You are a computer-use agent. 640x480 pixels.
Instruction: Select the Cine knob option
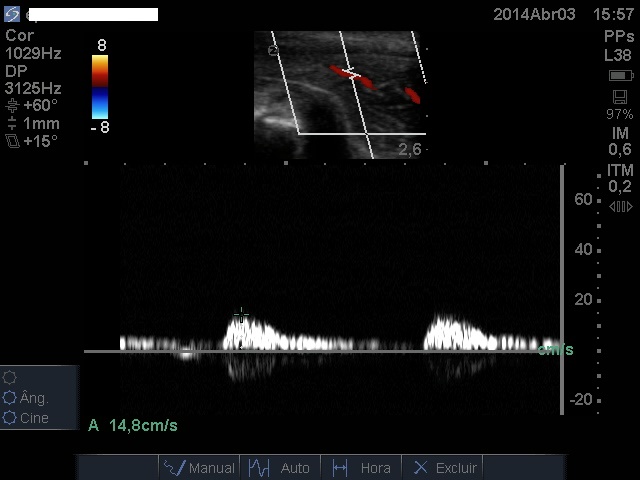click(11, 418)
